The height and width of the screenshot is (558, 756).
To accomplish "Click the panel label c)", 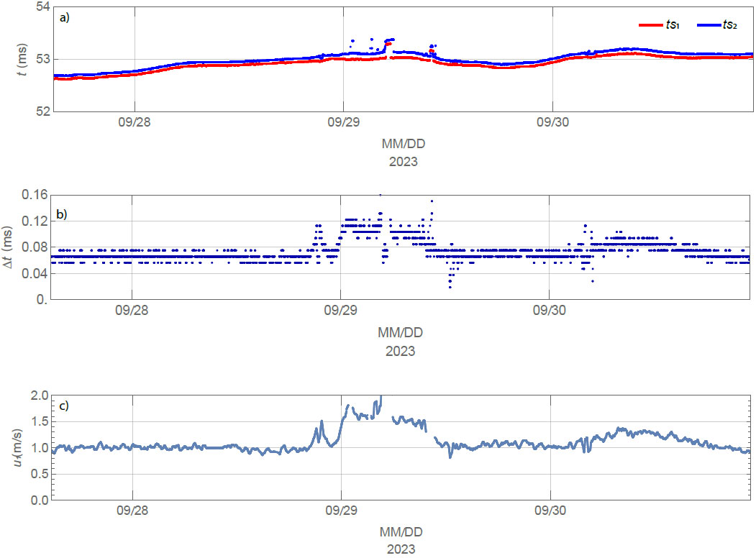I will [x=64, y=406].
